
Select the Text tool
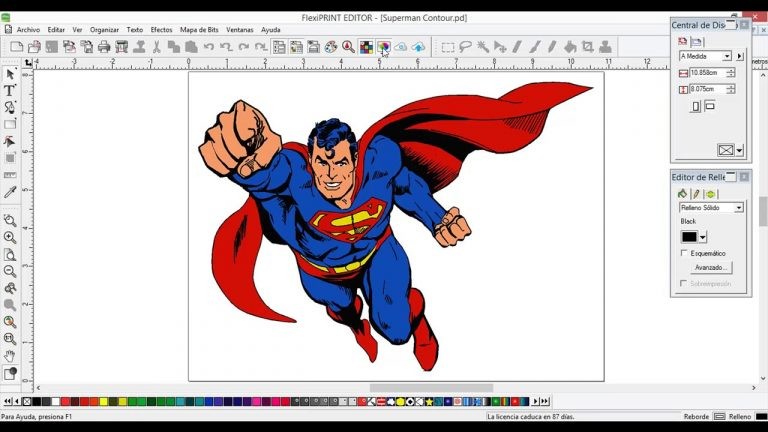click(10, 91)
